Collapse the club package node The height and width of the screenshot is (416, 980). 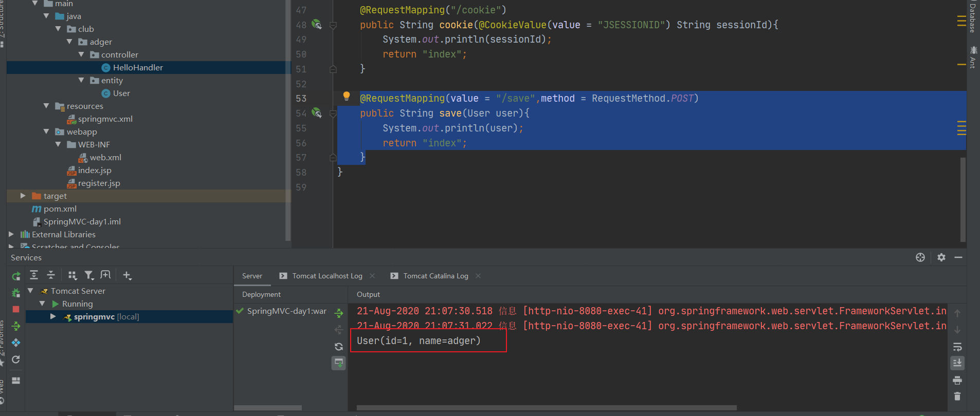(x=58, y=29)
